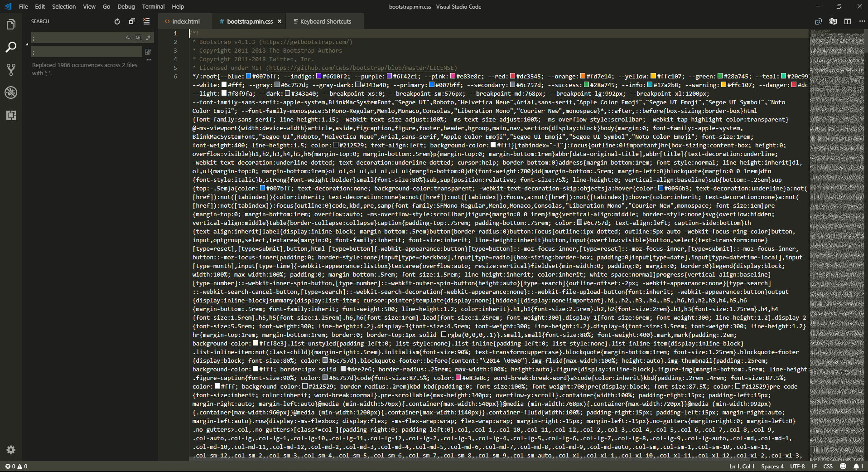Image resolution: width=868 pixels, height=472 pixels.
Task: Click the 'ab' icon in editor toolbar
Action: point(833,21)
